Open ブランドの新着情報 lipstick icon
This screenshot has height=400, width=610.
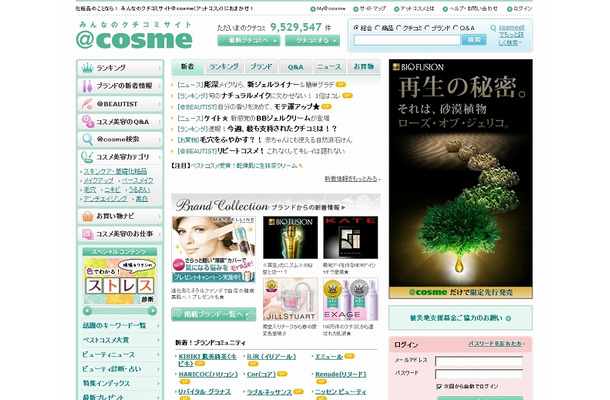point(87,86)
